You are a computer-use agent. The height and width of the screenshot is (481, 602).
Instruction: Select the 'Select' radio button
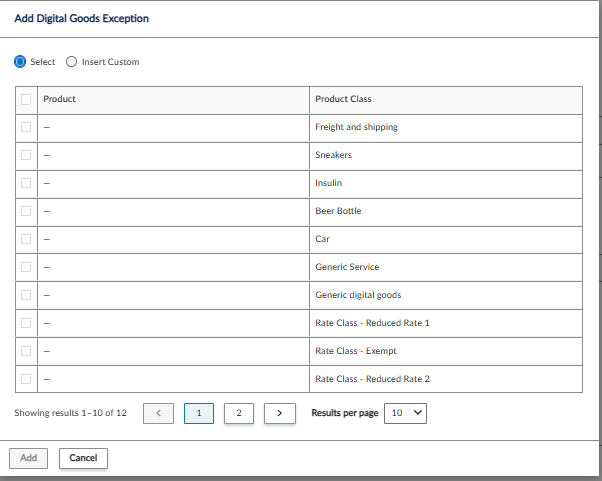coord(20,62)
